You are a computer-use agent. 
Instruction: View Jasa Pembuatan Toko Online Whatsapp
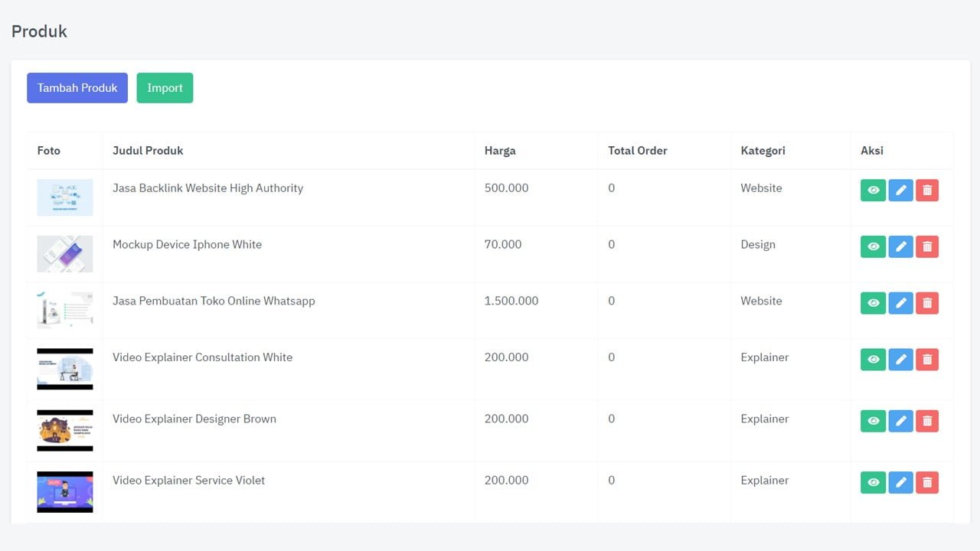[873, 303]
